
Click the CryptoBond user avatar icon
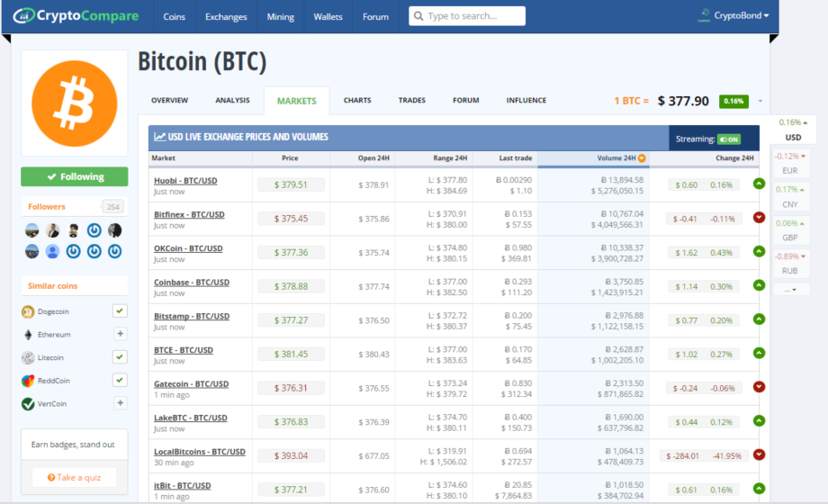coord(704,15)
